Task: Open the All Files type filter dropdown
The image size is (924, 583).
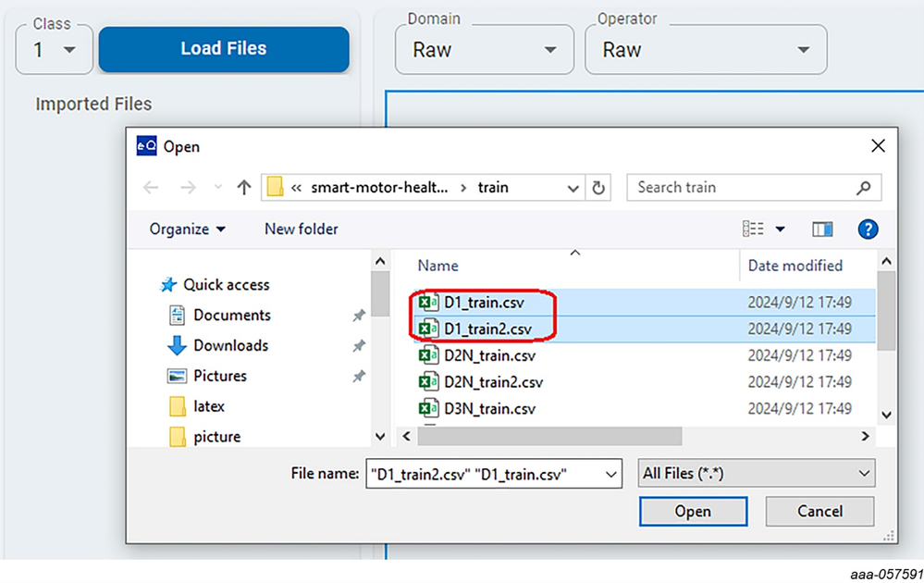Action: coord(757,474)
